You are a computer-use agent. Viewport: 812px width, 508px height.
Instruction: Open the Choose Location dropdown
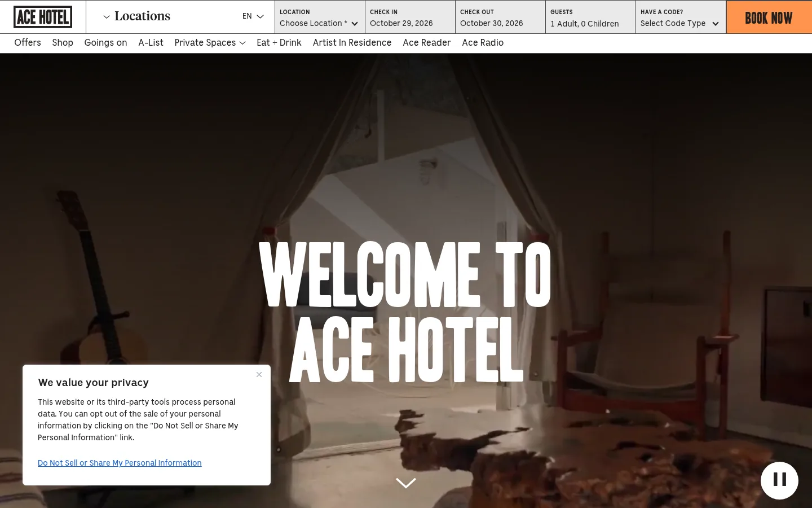pos(320,17)
